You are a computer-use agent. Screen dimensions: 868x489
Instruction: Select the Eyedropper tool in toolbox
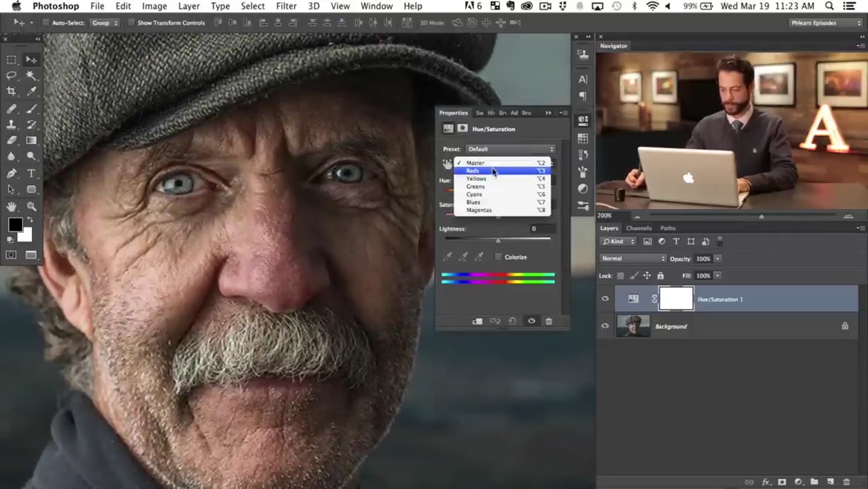pyautogui.click(x=31, y=91)
